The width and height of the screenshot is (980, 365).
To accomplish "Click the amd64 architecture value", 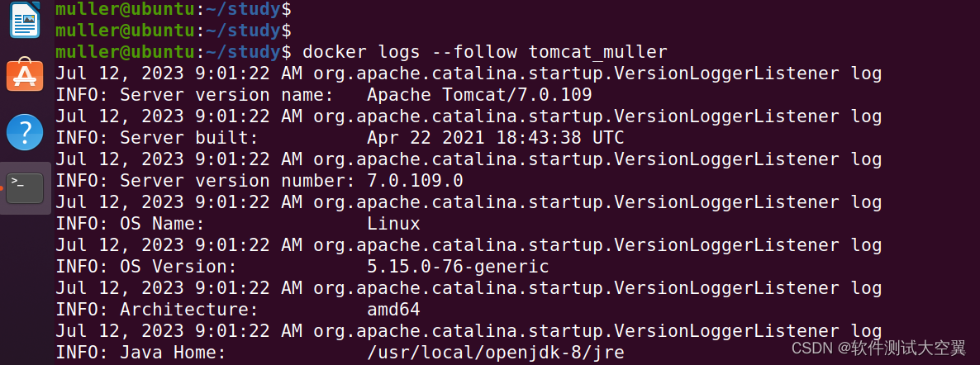I will (x=393, y=310).
